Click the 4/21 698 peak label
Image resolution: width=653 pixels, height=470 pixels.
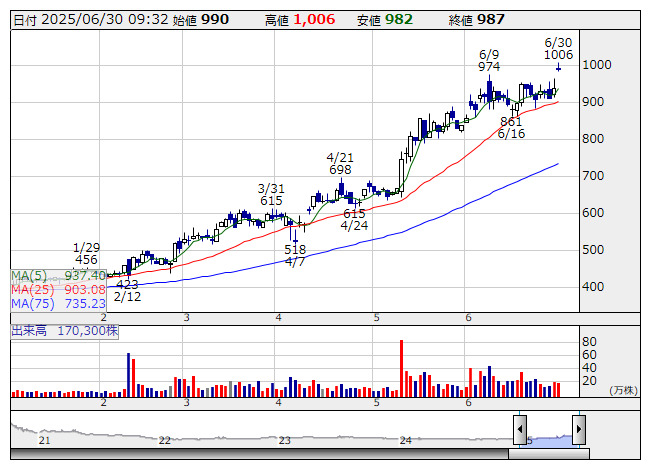point(340,164)
